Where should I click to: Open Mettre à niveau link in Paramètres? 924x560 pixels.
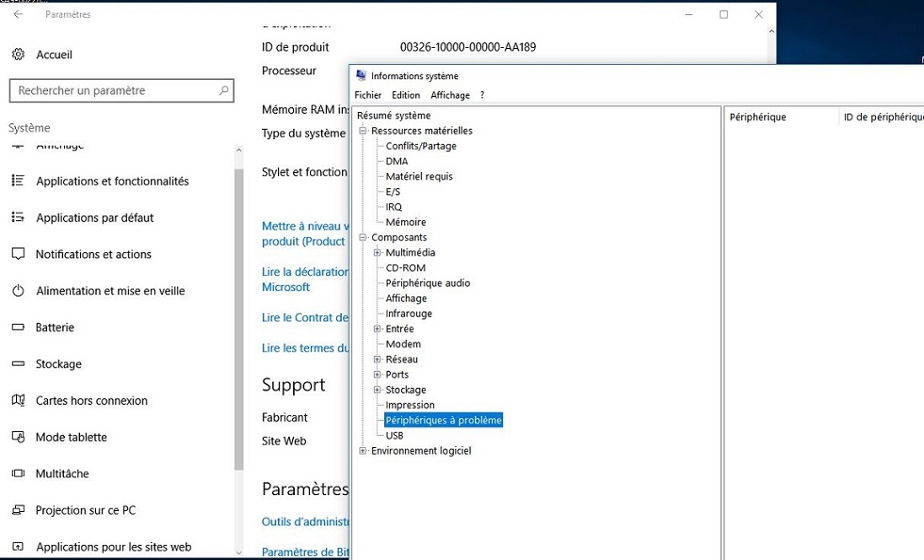coord(305,233)
